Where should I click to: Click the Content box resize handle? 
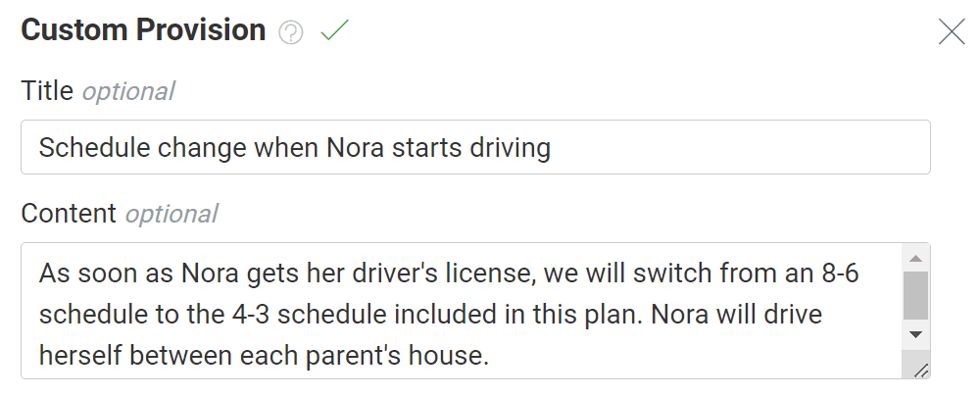920,370
